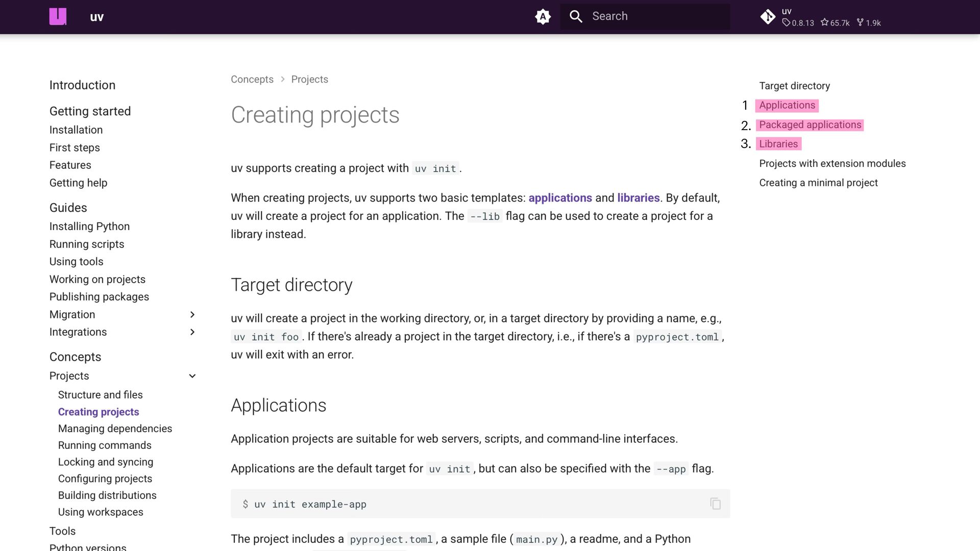
Task: Collapse the Projects section chevron
Action: point(192,376)
